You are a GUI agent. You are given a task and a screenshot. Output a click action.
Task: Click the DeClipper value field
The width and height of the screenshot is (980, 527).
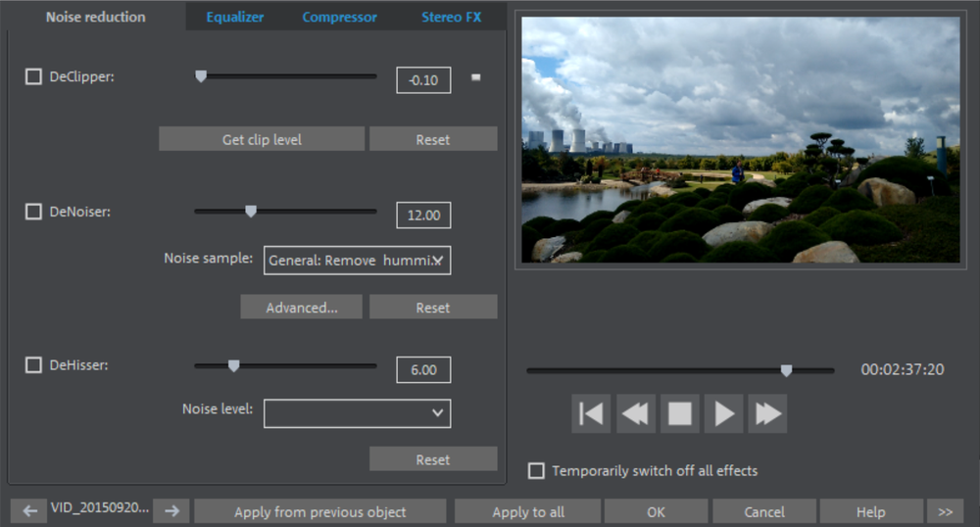(x=423, y=80)
